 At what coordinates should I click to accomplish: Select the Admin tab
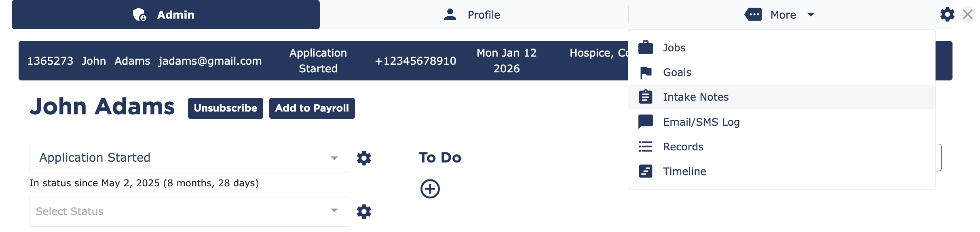[x=165, y=15]
